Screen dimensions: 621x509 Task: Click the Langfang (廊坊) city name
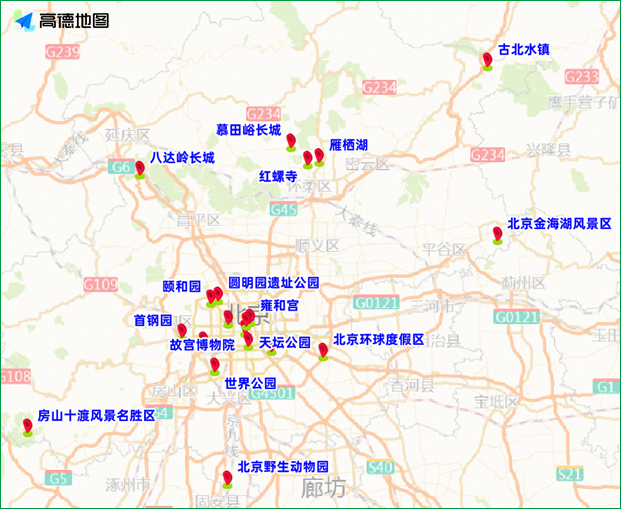323,488
